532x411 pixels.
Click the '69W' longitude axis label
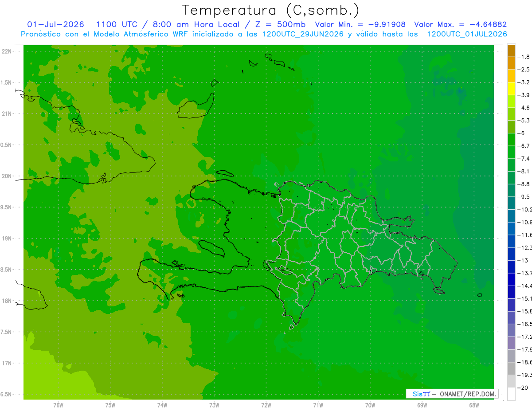[x=422, y=405]
